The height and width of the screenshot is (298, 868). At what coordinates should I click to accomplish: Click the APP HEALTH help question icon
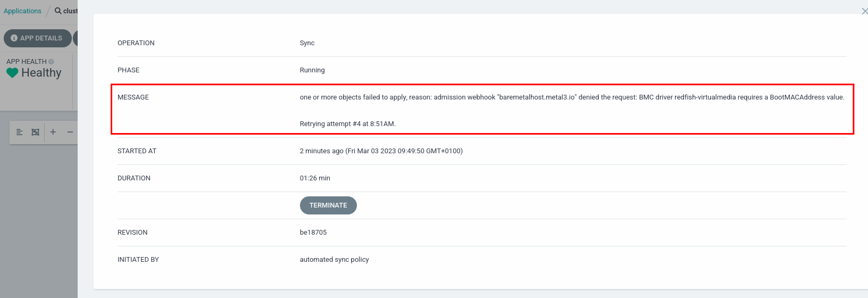pyautogui.click(x=51, y=62)
